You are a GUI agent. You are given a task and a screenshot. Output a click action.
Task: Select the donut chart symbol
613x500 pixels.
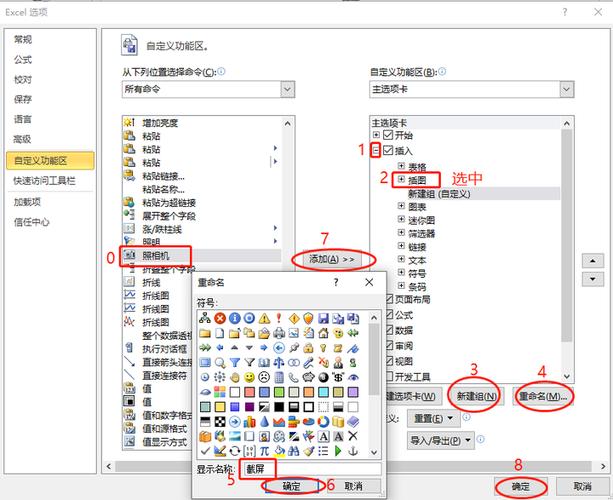(323, 421)
